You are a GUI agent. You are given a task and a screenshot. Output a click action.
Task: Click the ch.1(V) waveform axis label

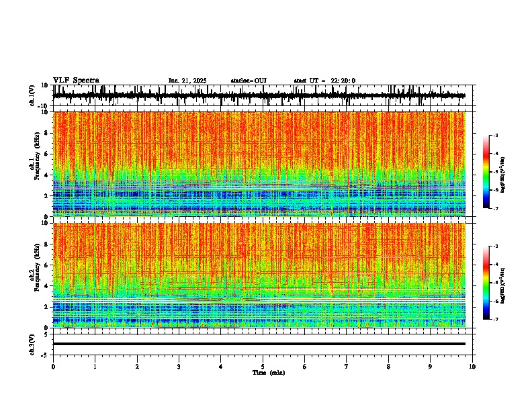[x=32, y=95]
